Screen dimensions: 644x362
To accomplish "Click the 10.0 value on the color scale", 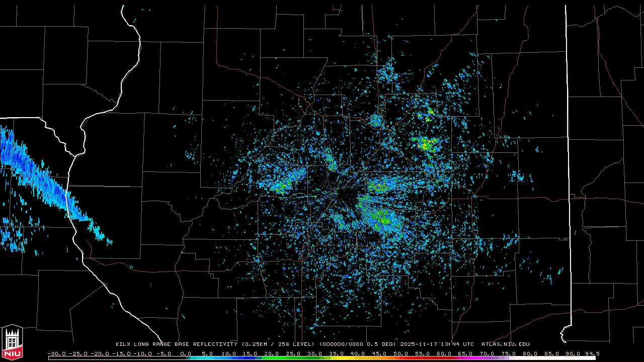I will coord(228,353).
